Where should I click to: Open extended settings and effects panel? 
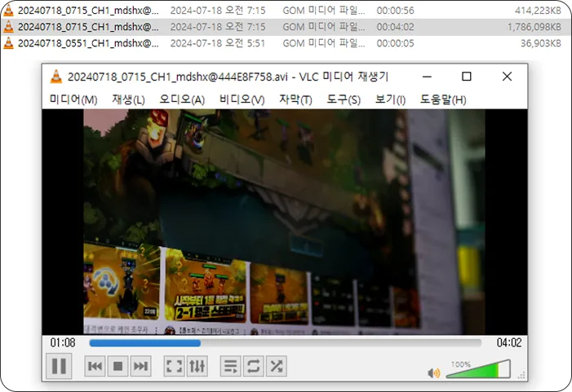point(197,367)
